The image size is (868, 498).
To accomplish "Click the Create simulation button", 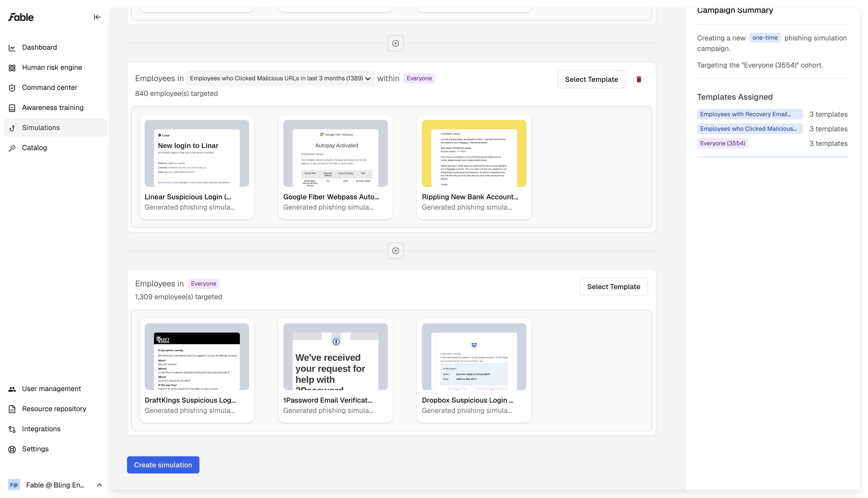I will pos(163,465).
